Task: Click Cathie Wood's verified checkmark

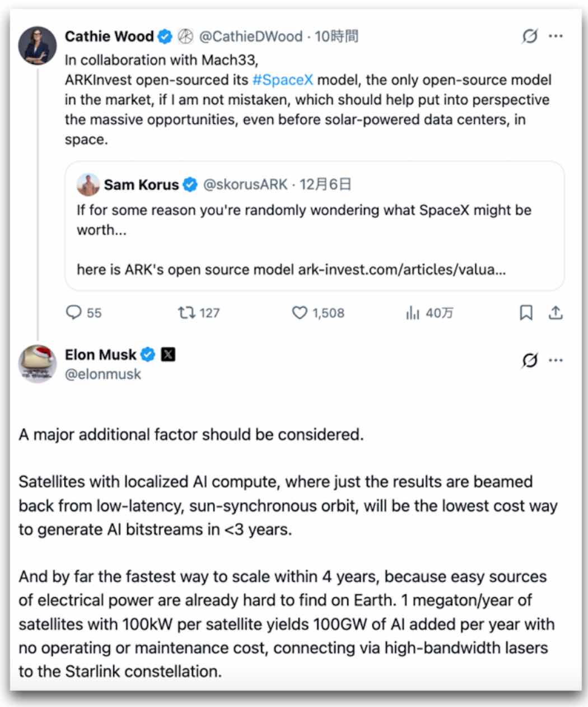Action: coord(164,36)
